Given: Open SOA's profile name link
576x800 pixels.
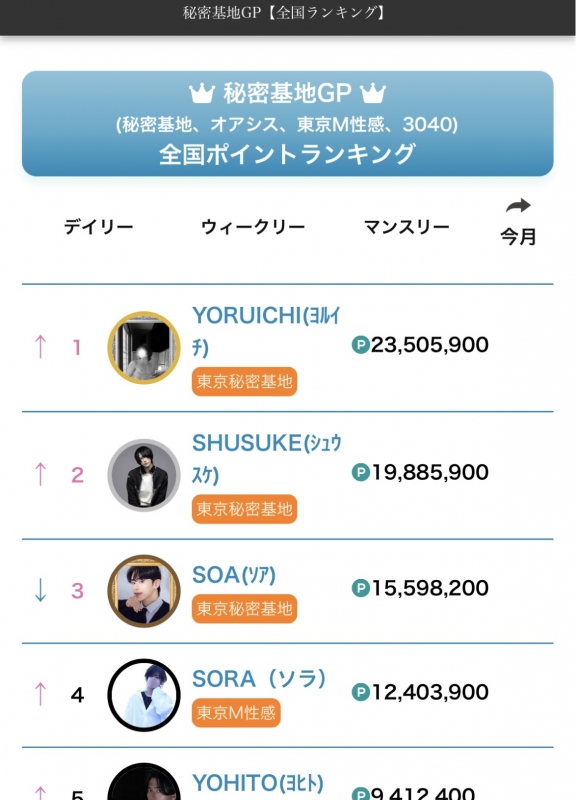Looking at the screenshot, I should click(x=234, y=575).
